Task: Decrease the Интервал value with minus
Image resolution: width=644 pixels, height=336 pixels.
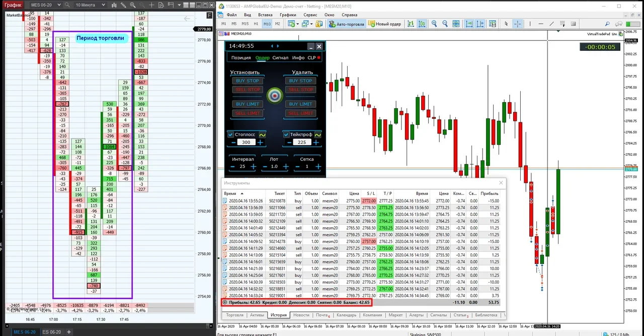Action: click(x=232, y=167)
